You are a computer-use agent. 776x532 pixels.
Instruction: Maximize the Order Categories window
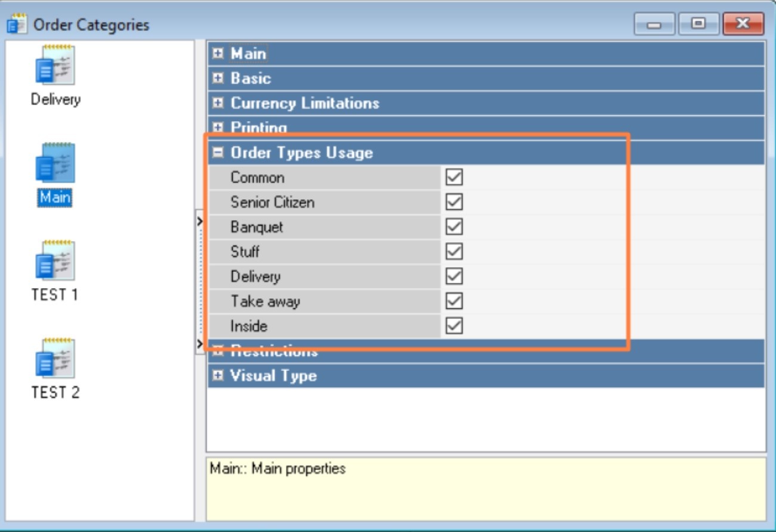698,24
